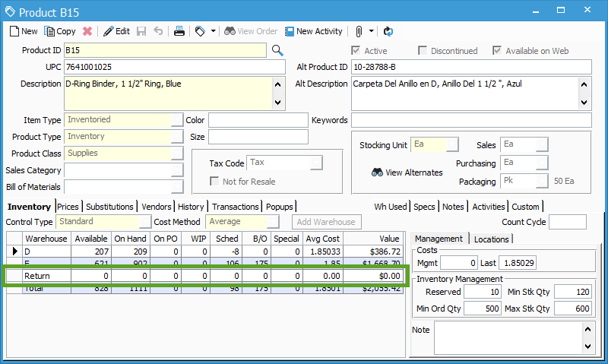This screenshot has height=364, width=608.
Task: Click the Keywords input field
Action: coord(470,120)
